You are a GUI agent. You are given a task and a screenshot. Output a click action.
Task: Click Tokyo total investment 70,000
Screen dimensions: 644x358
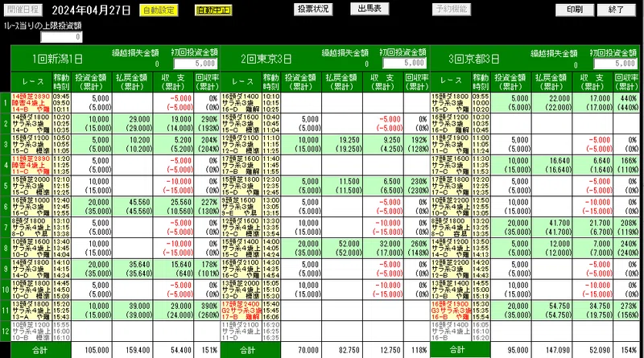(x=301, y=350)
